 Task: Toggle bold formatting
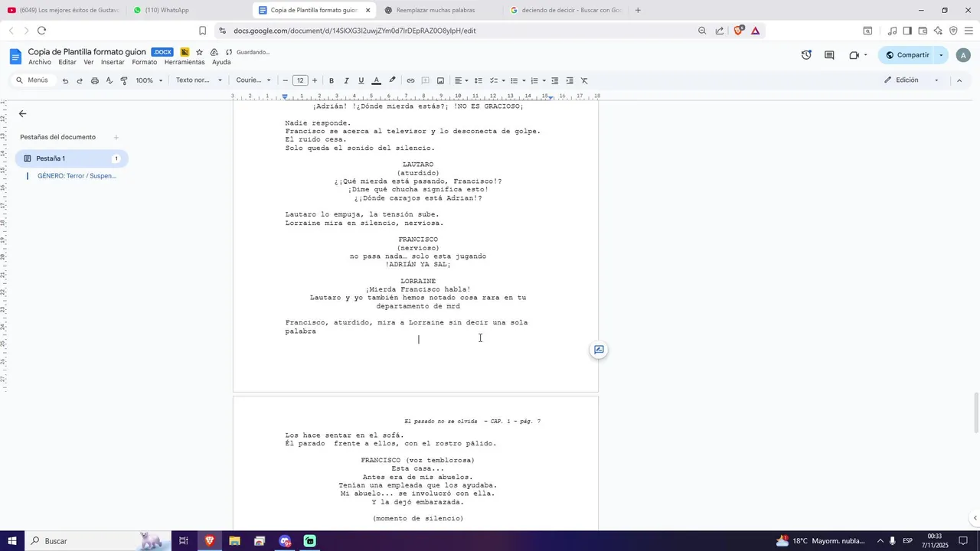[332, 80]
